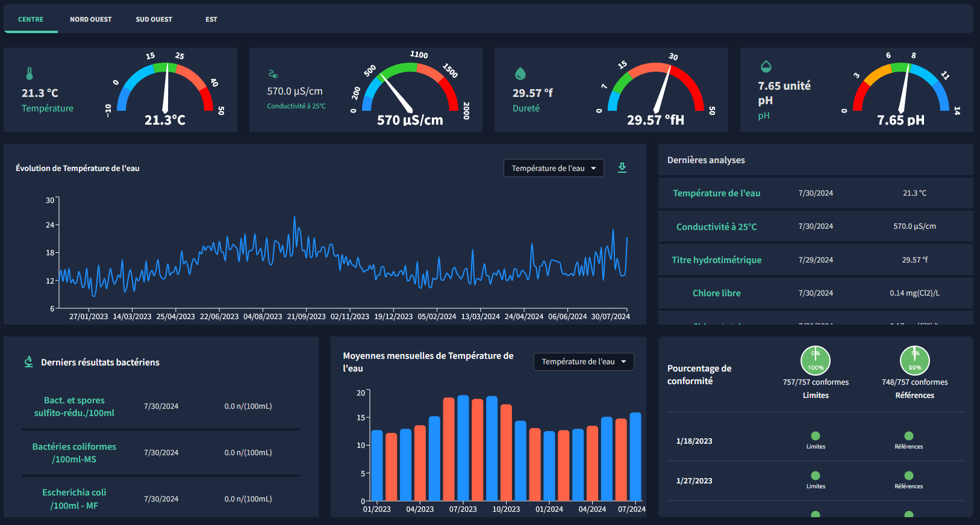Image resolution: width=980 pixels, height=525 pixels.
Task: Click the microscope icon beside Derniers résultats bactériens
Action: tap(28, 362)
